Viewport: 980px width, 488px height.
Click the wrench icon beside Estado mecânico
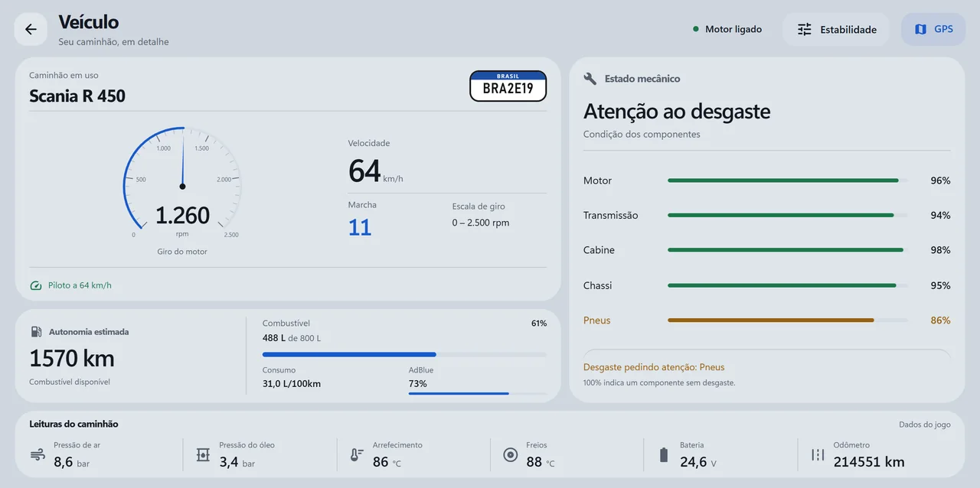point(590,78)
